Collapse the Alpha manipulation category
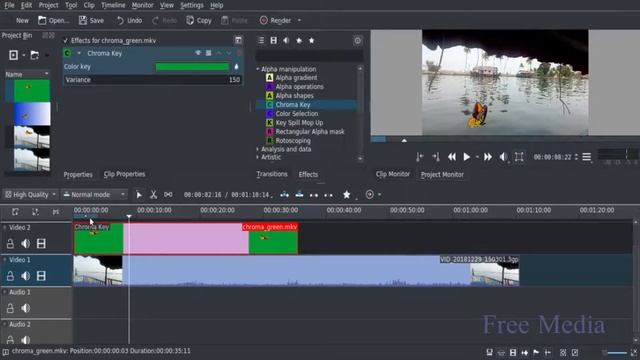This screenshot has height=360, width=640. coord(258,69)
